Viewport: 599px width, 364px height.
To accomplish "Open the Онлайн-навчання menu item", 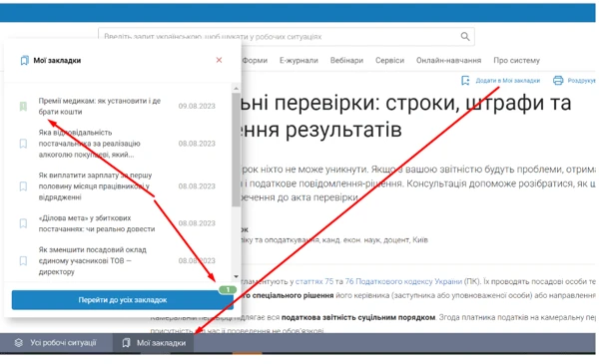I will 449,60.
